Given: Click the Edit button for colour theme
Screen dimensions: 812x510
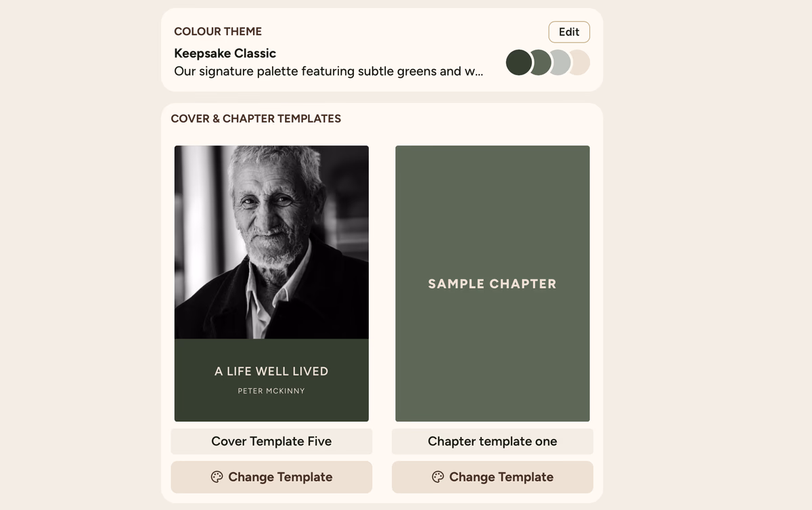Looking at the screenshot, I should coord(568,32).
